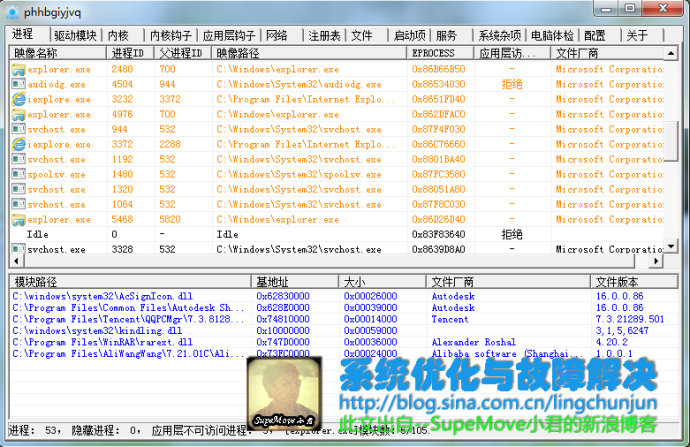Switch to the 驱动模块 tab
Viewport: 690px width, 447px height.
(x=75, y=35)
